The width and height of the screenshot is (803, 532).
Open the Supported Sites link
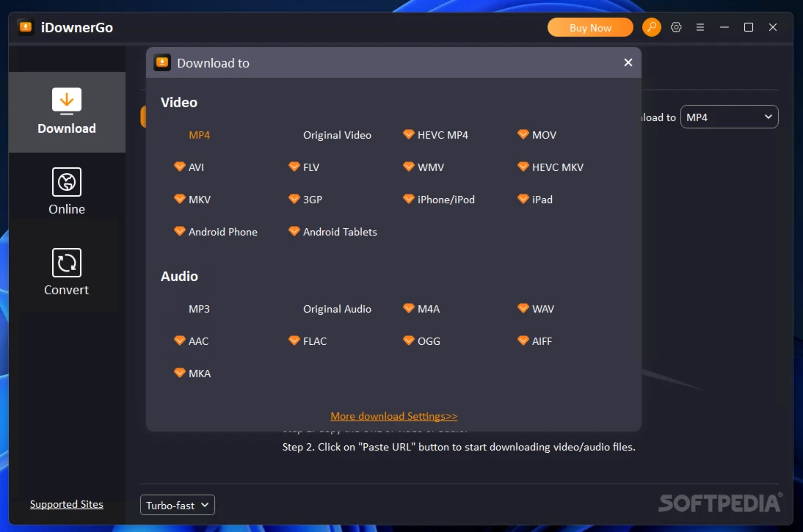[67, 504]
